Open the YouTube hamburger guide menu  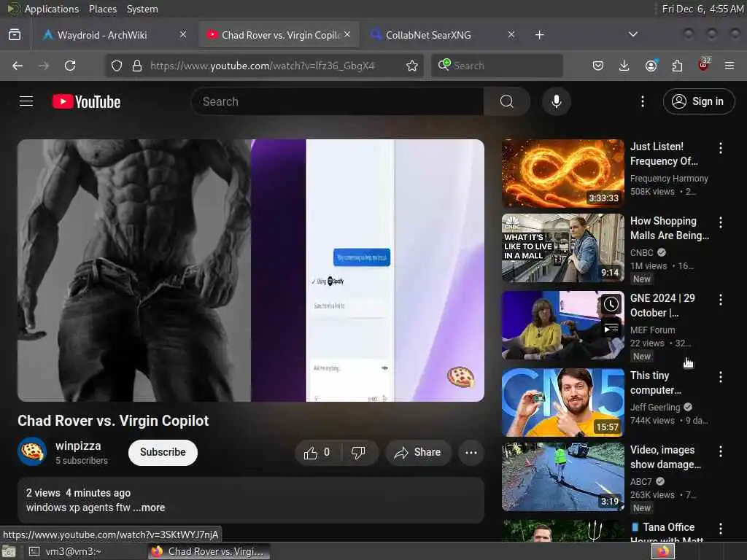(26, 101)
